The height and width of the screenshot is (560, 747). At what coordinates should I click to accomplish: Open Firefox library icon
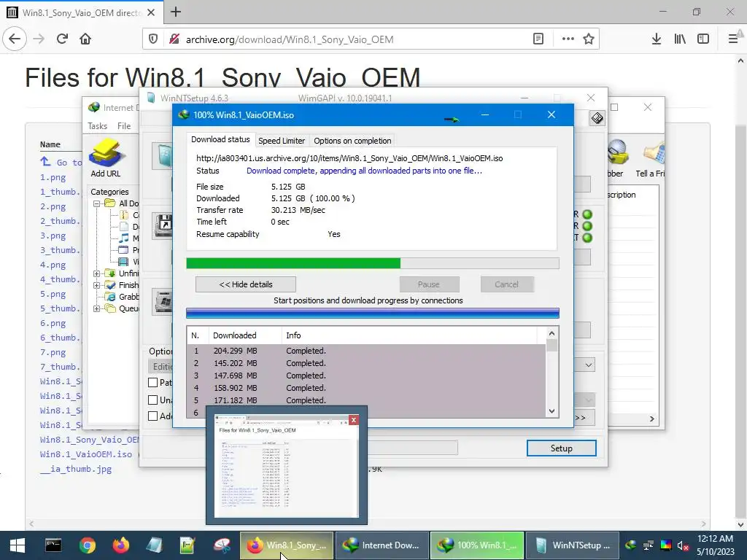(x=680, y=39)
